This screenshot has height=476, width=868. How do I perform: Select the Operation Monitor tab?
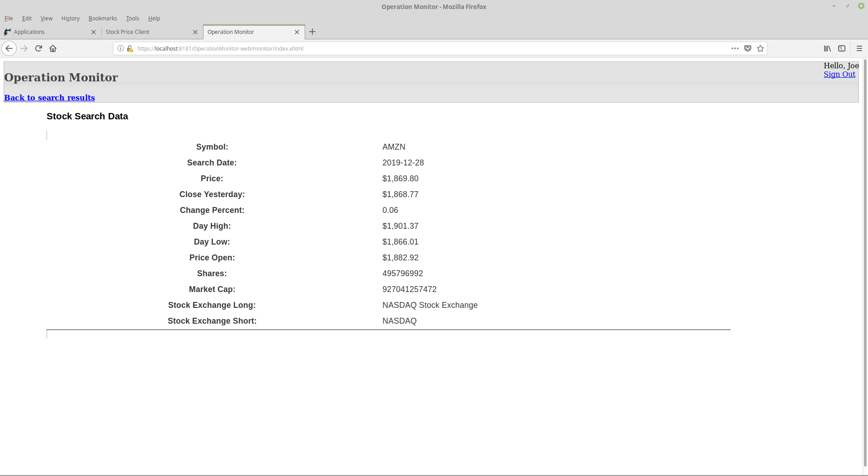[x=254, y=32]
